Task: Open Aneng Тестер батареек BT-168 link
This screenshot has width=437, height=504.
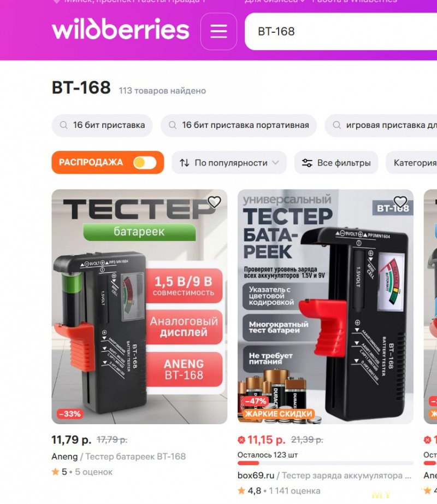Action: (119, 456)
